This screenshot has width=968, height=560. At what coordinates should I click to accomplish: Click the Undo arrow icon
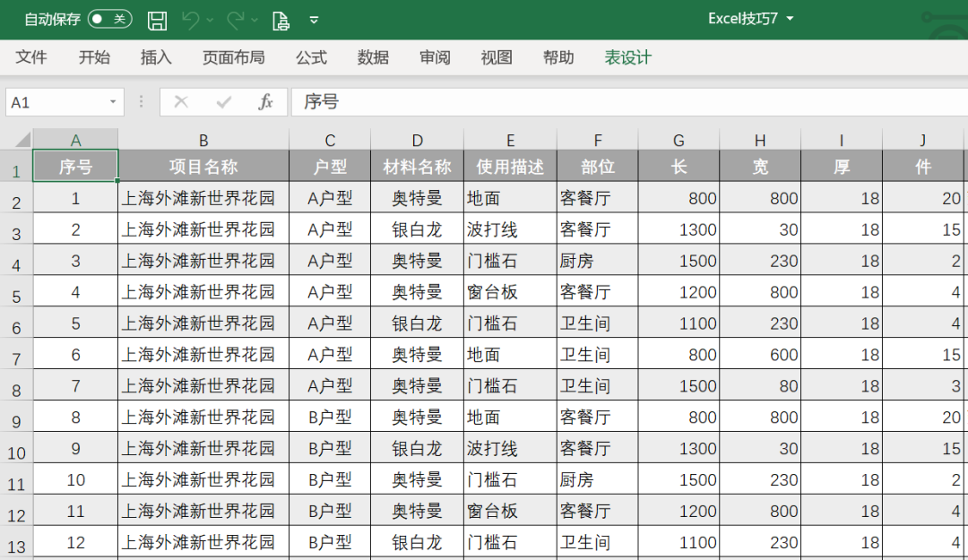coord(190,20)
